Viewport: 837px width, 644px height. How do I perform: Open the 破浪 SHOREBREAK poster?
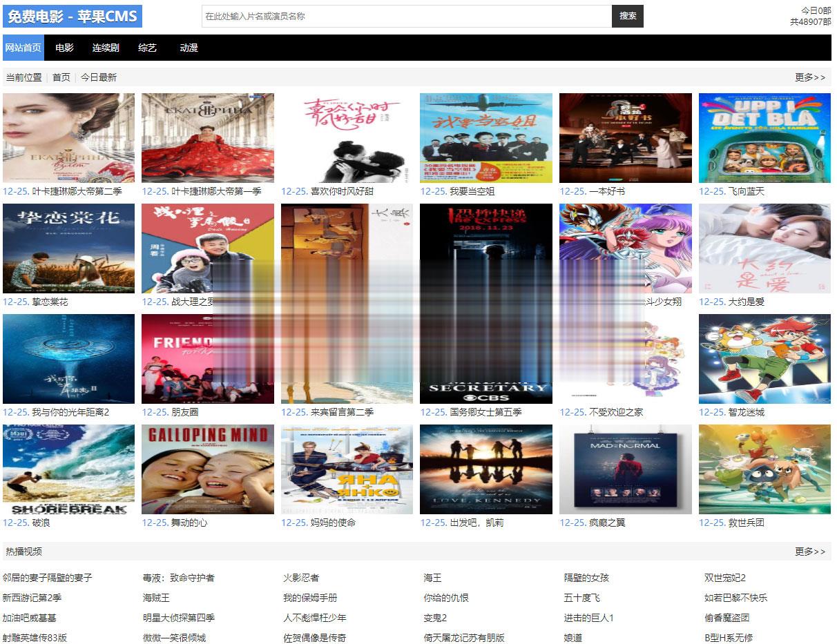(69, 469)
